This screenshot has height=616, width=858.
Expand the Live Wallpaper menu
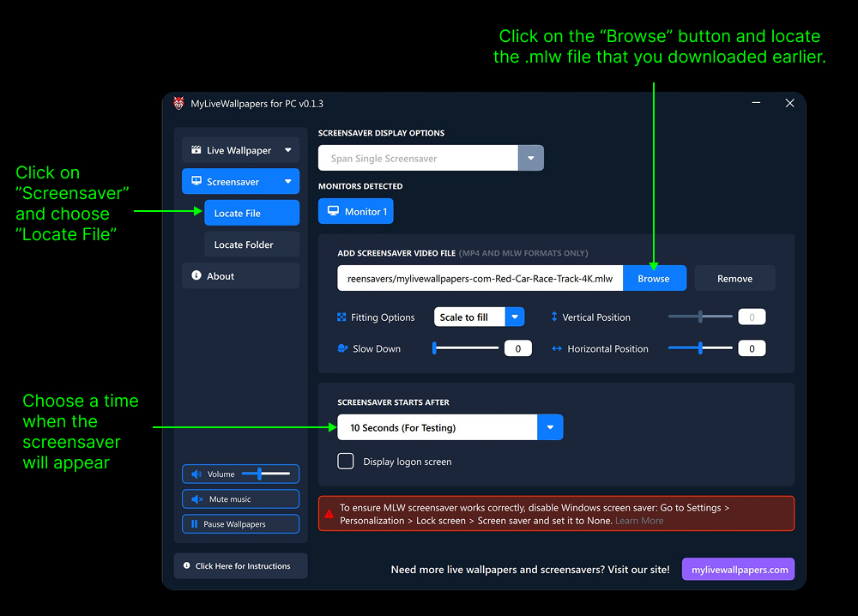point(240,150)
